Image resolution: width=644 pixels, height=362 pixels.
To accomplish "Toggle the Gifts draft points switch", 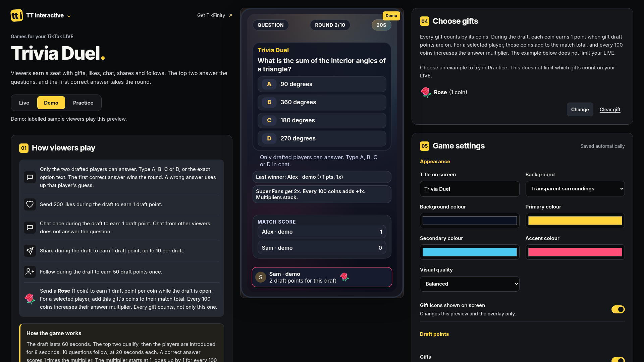I will point(618,360).
